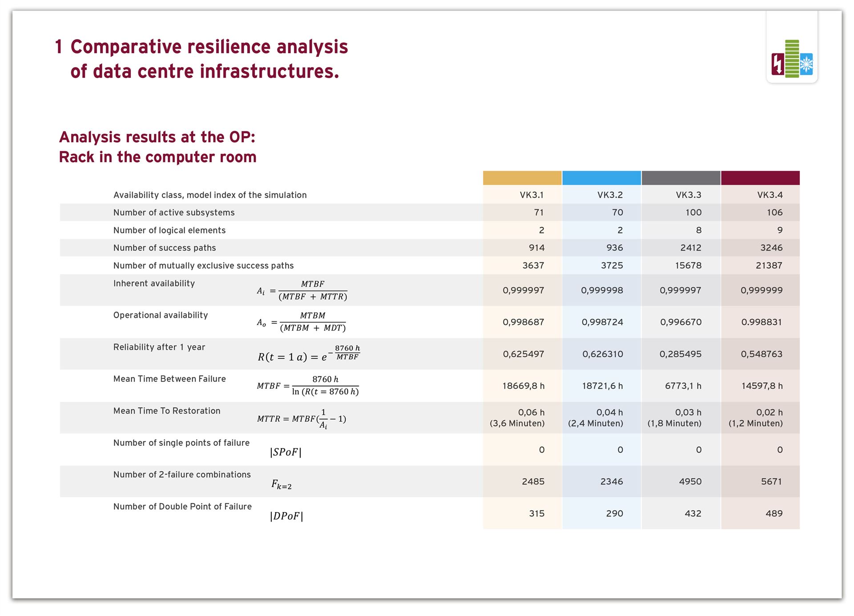The width and height of the screenshot is (854, 616).
Task: Click the operational availability value 0.998831
Action: click(761, 322)
